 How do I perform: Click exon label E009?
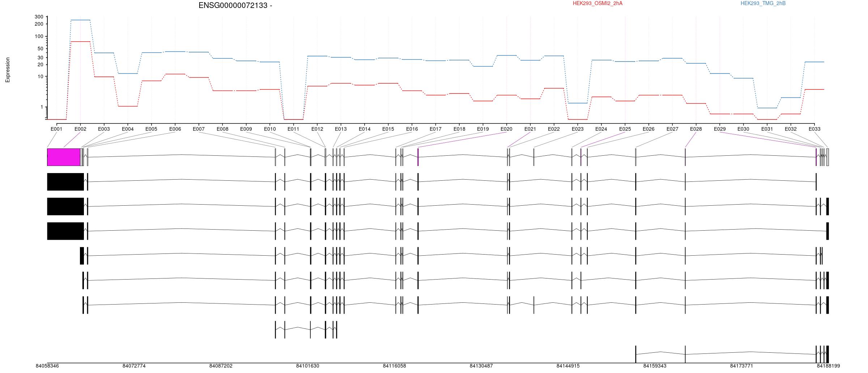pos(246,129)
